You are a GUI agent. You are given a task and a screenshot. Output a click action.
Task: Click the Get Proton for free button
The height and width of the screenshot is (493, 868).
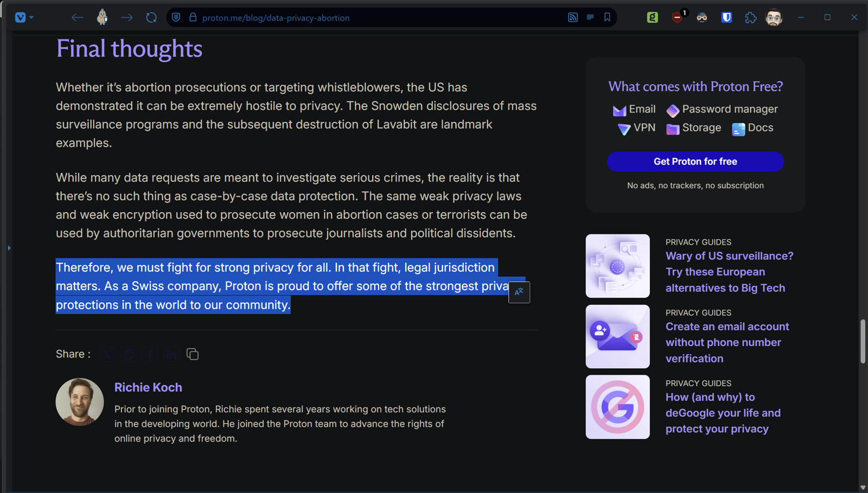coord(695,162)
